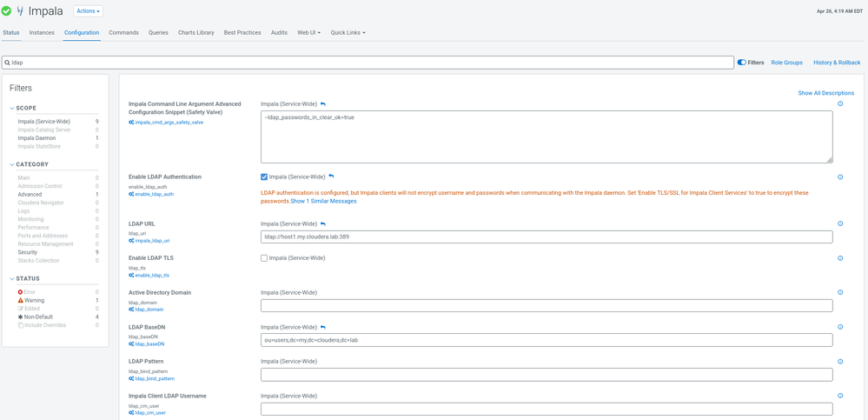The width and height of the screenshot is (868, 420).
Task: Click the LDAP URL input field
Action: 547,237
